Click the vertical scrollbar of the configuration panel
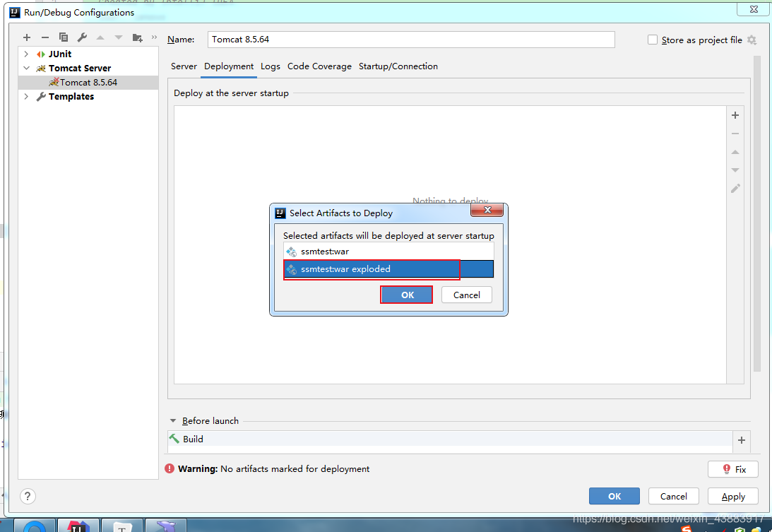The image size is (772, 532). pos(756,213)
